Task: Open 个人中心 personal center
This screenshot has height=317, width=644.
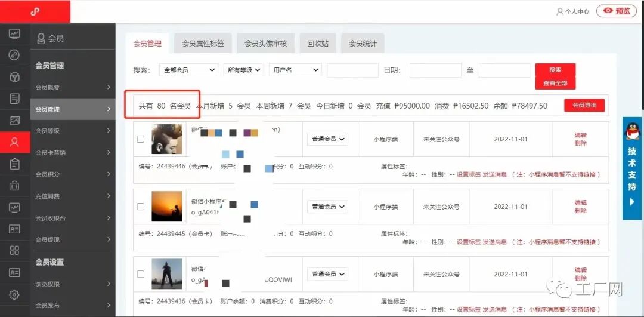Action: 572,11
